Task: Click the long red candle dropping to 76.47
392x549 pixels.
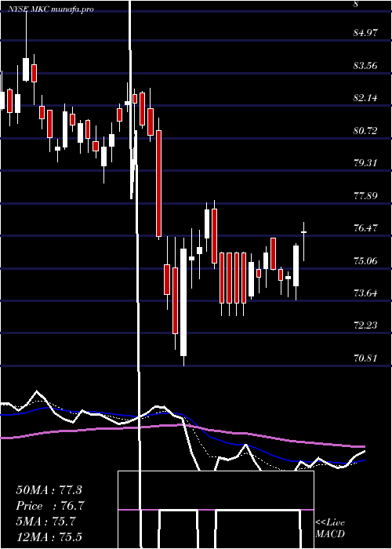Action: 158,184
